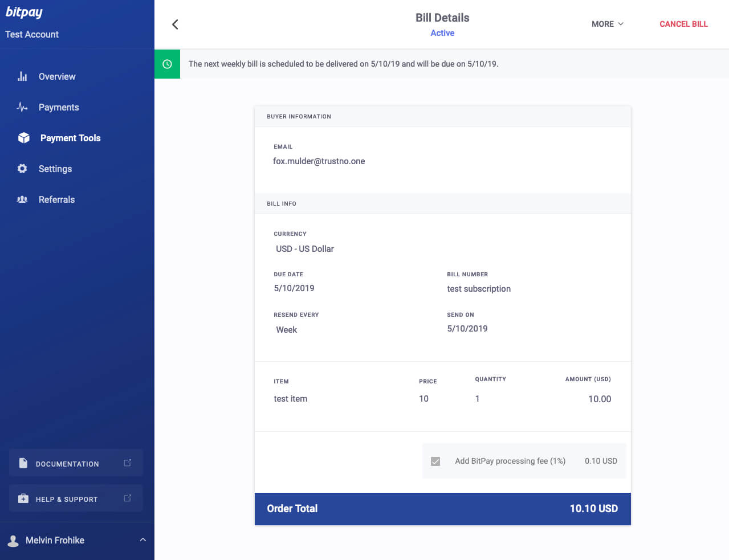The image size is (729, 560).
Task: Click the BitPay logo
Action: [x=24, y=13]
